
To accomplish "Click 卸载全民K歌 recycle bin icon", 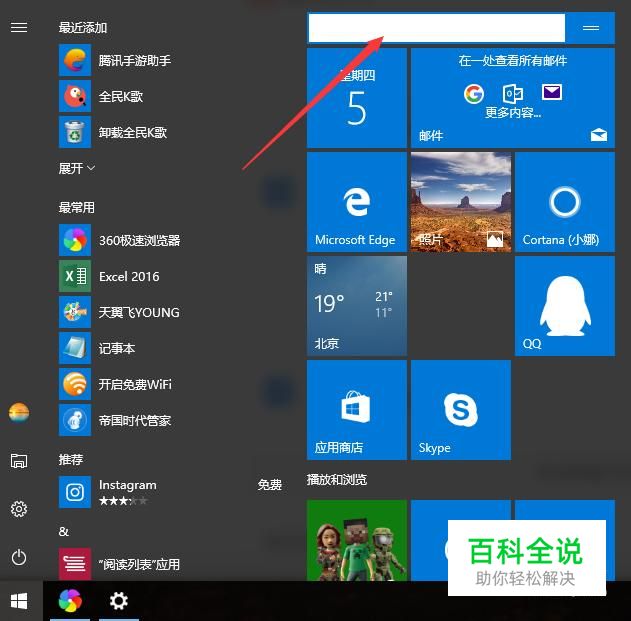I will click(x=75, y=132).
